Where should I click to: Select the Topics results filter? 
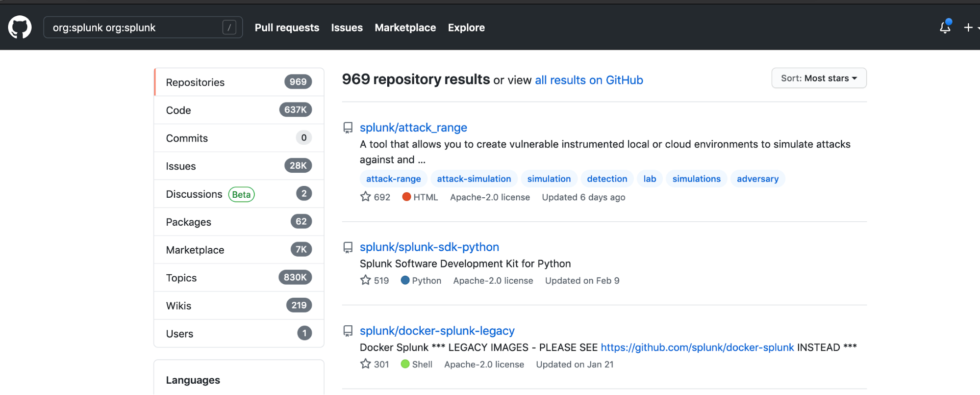pyautogui.click(x=239, y=278)
